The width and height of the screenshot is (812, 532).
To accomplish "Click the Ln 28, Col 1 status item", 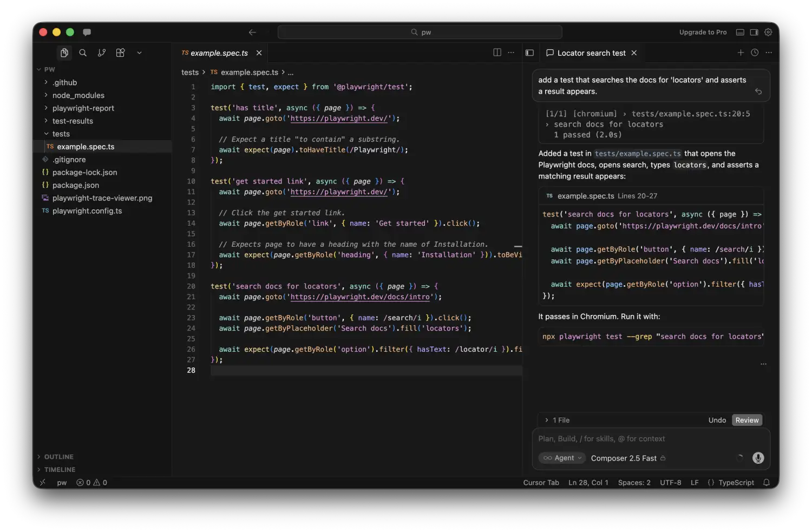I will (588, 482).
